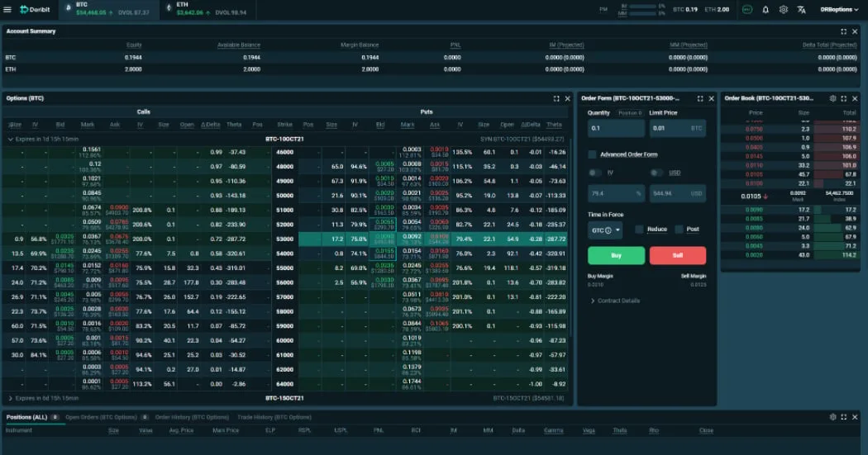Check the Reduce option
This screenshot has width=868, height=455.
coord(639,229)
